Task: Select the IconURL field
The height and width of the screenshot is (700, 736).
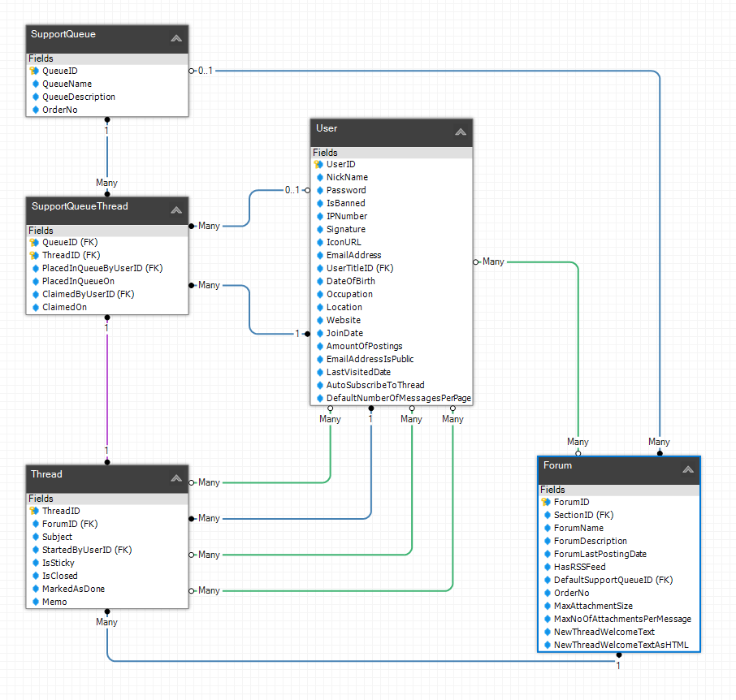Action: (x=392, y=242)
